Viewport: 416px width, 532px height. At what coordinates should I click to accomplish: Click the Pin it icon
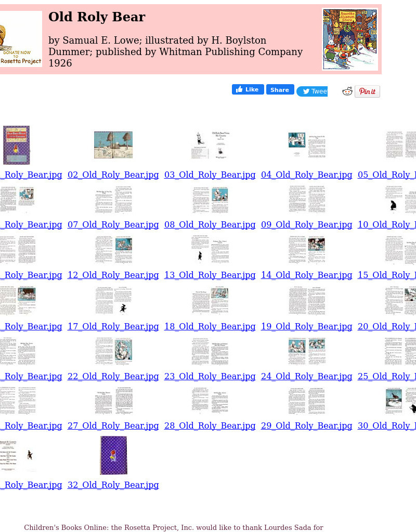click(x=367, y=91)
